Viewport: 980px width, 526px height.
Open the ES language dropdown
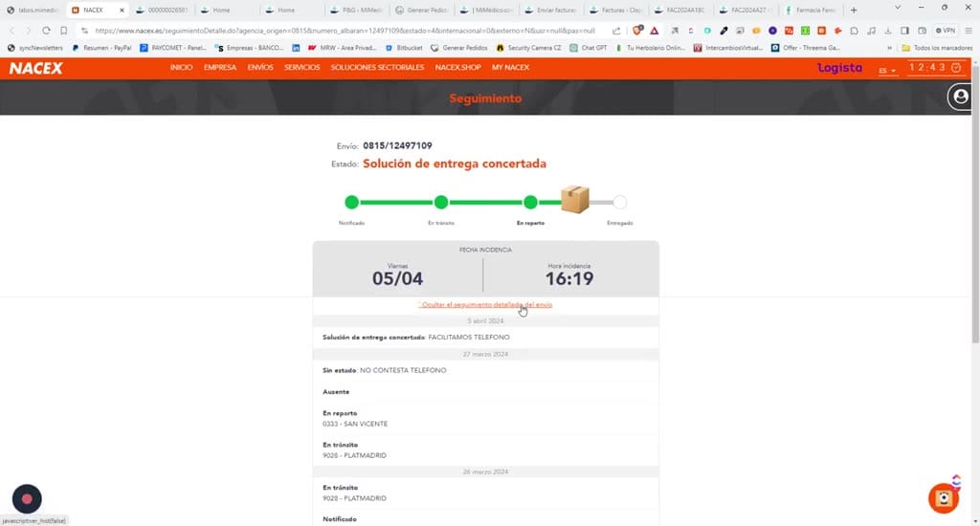click(x=887, y=71)
